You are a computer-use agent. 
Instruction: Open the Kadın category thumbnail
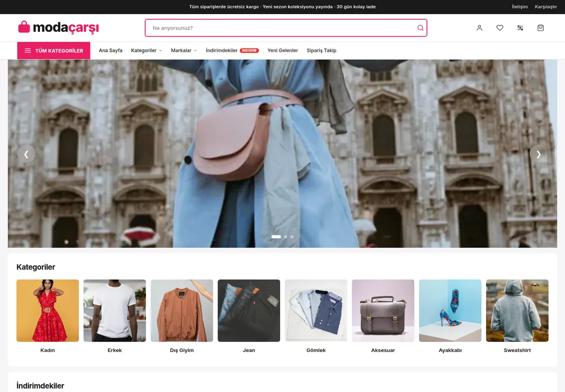pyautogui.click(x=48, y=311)
